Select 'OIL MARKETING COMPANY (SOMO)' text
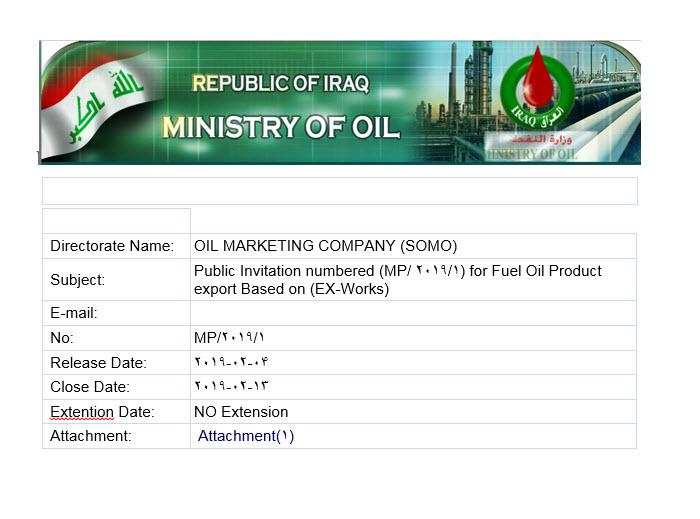Viewport: 700px width, 519px height. click(325, 246)
